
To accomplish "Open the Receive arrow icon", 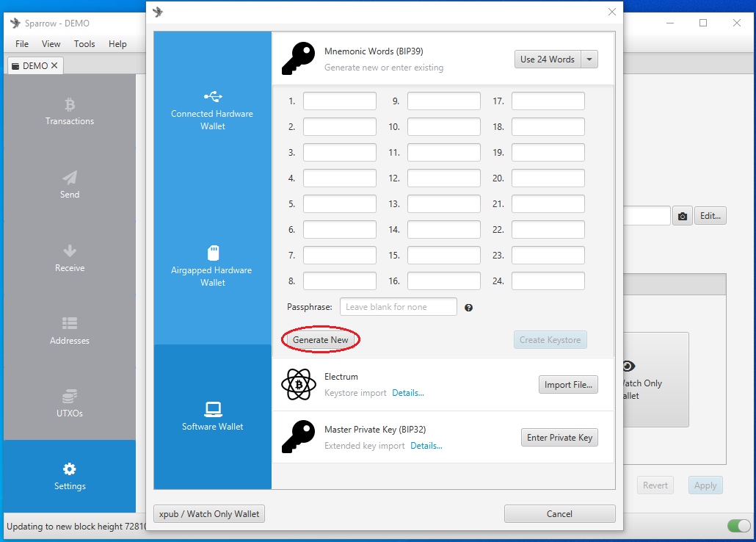I will (70, 251).
